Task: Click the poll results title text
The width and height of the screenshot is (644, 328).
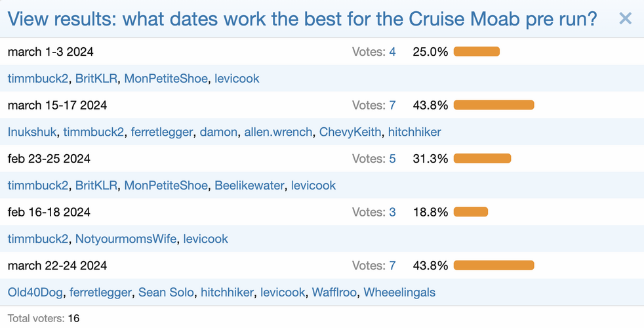Action: pos(302,18)
